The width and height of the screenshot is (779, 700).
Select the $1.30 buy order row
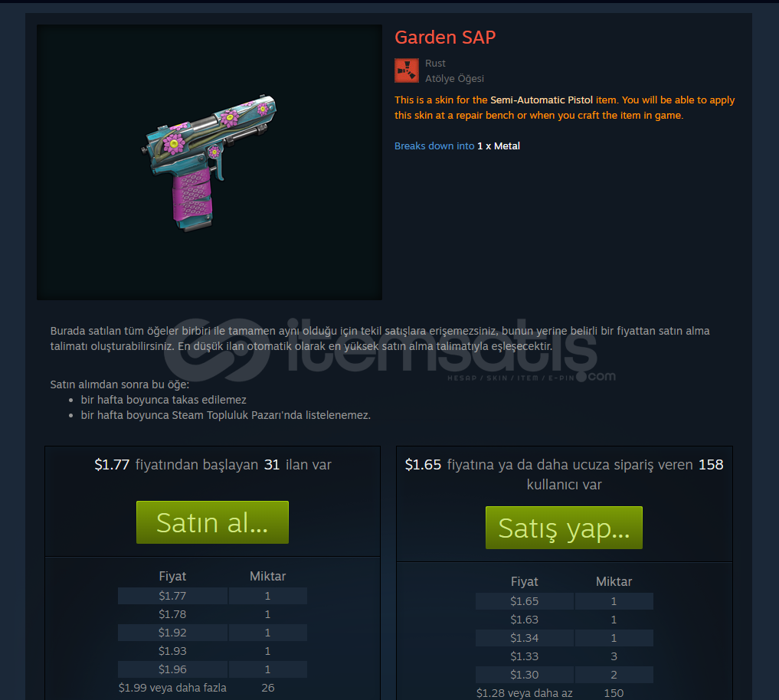[564, 675]
